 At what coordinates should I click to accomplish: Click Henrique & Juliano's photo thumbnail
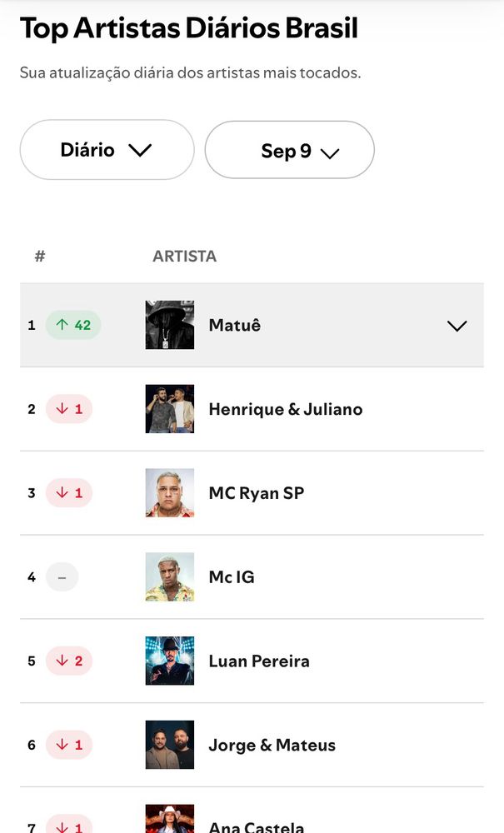[170, 409]
